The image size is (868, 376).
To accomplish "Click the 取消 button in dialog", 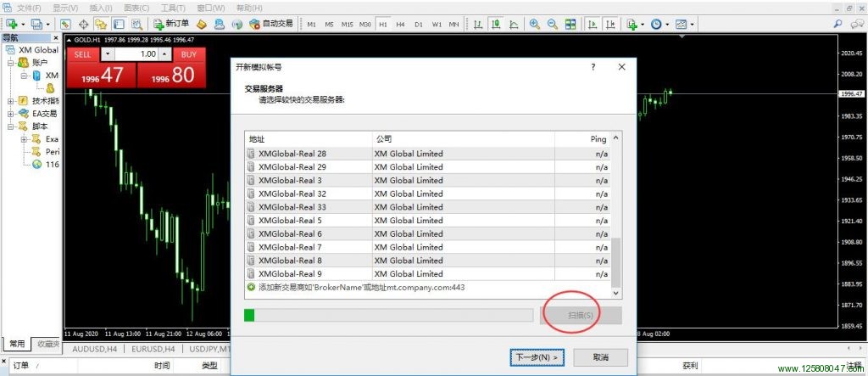I will point(601,357).
